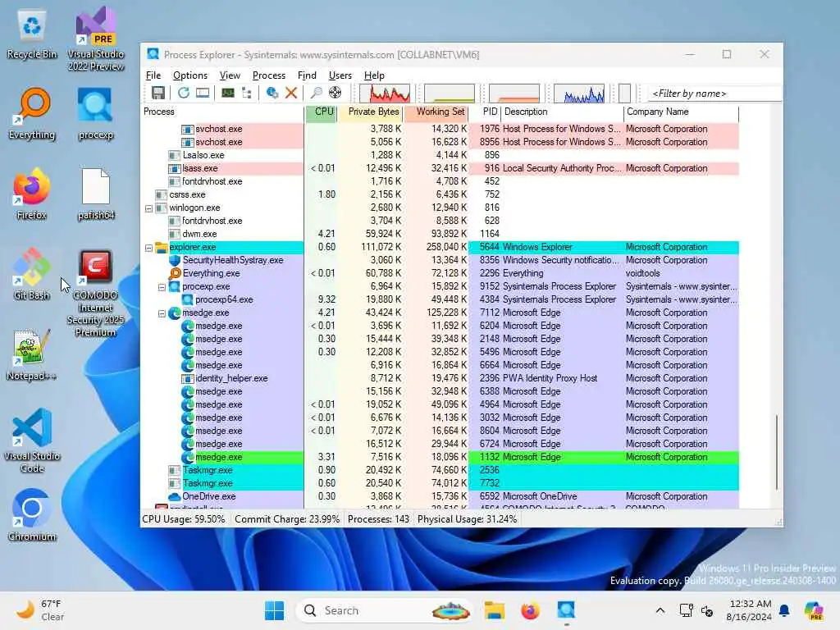Select the Chromium desktop shortcut

pyautogui.click(x=32, y=515)
